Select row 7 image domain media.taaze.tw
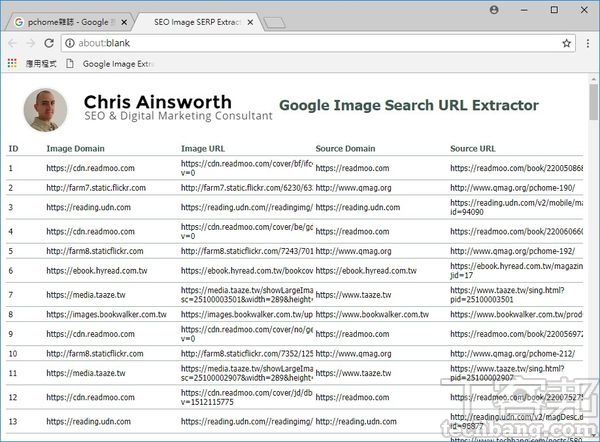 [x=86, y=295]
